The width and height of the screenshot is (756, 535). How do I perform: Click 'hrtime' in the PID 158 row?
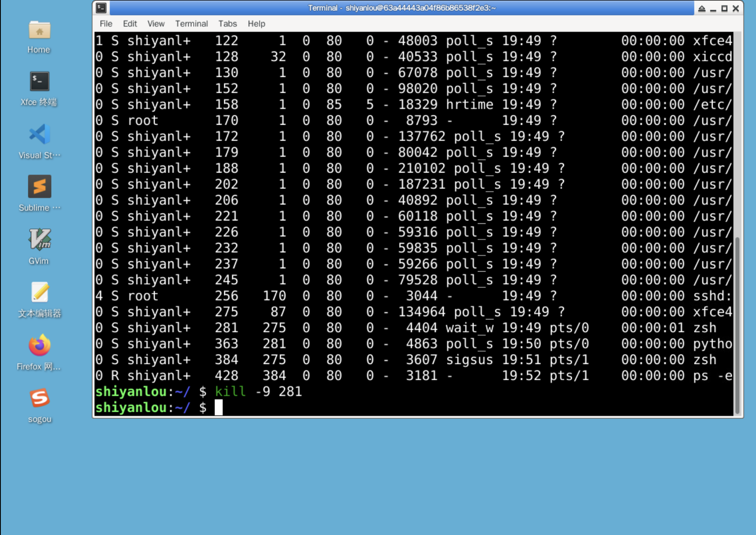(x=469, y=104)
